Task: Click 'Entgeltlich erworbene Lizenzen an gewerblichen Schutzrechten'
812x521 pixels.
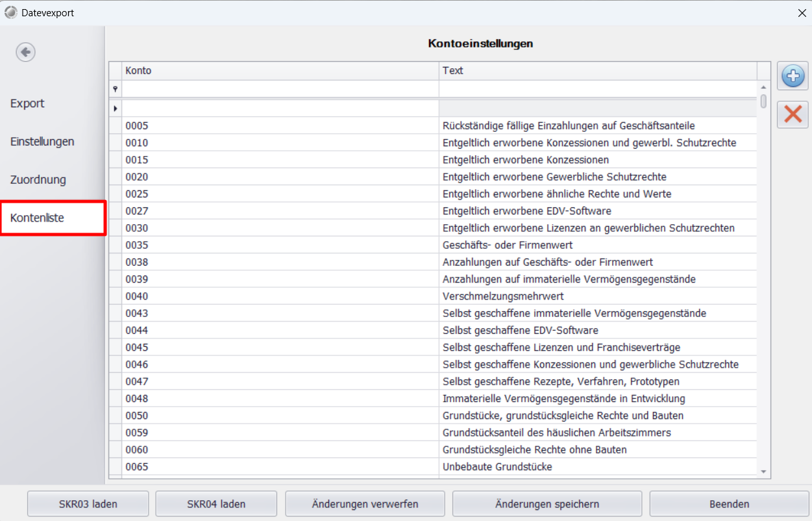Action: pos(589,228)
